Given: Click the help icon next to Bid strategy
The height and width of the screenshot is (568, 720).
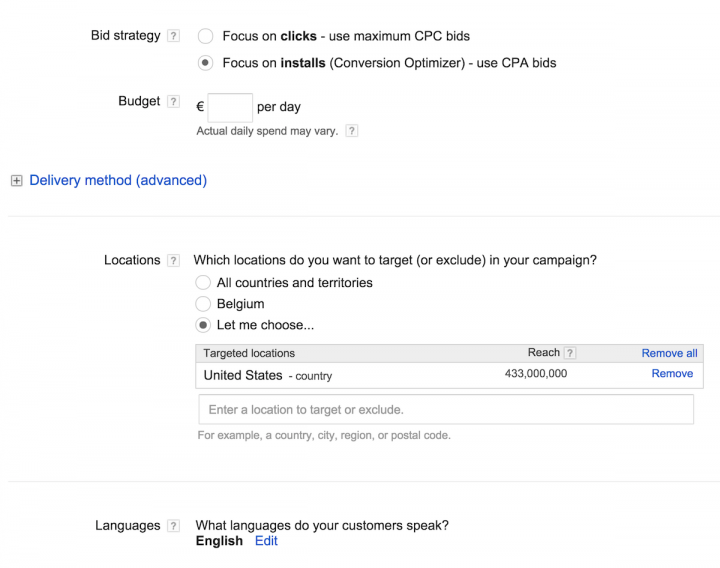Looking at the screenshot, I should (x=174, y=36).
